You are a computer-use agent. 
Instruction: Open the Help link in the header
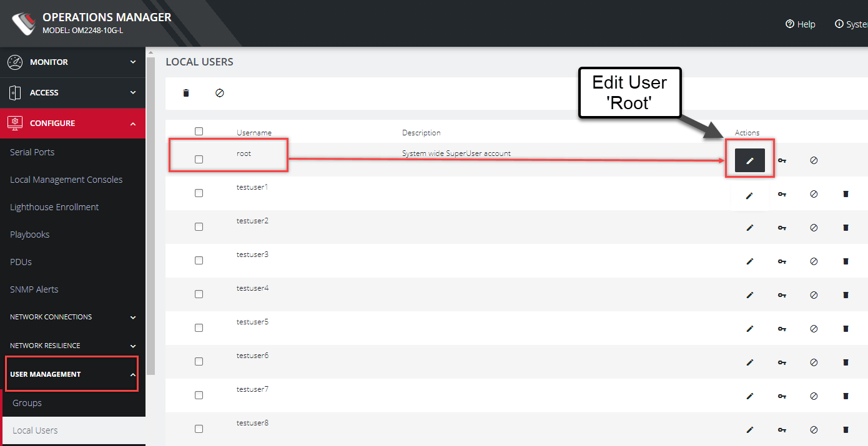click(x=801, y=24)
